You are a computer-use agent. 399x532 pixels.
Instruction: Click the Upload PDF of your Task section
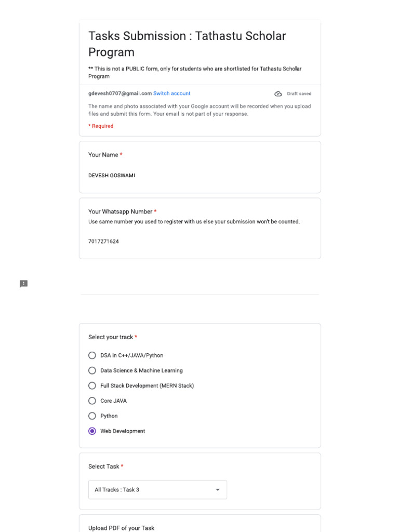pos(121,528)
